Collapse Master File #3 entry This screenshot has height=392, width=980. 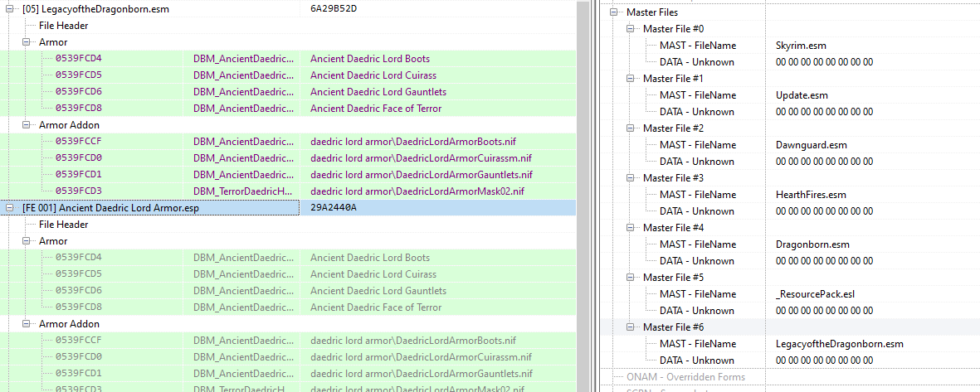[630, 178]
